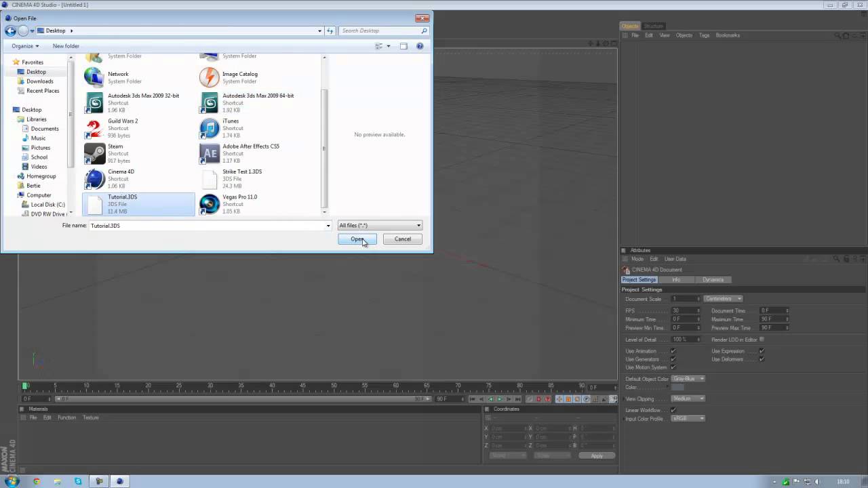
Task: Select the Cinema 4D shortcut icon
Action: pos(94,179)
